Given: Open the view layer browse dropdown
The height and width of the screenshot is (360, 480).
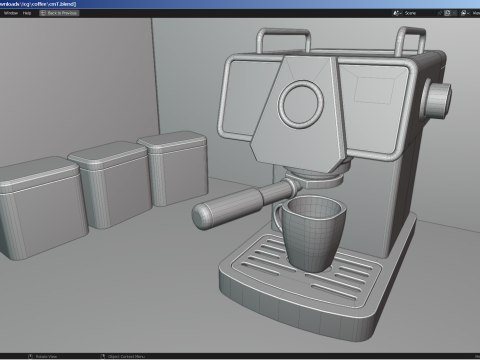Looking at the screenshot, I should tap(465, 13).
